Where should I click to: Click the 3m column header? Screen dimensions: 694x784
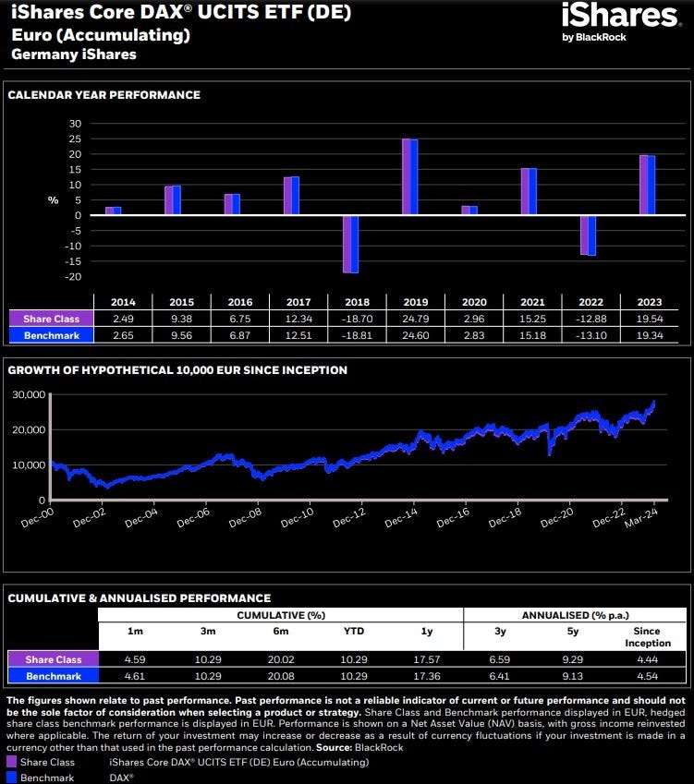pos(208,631)
